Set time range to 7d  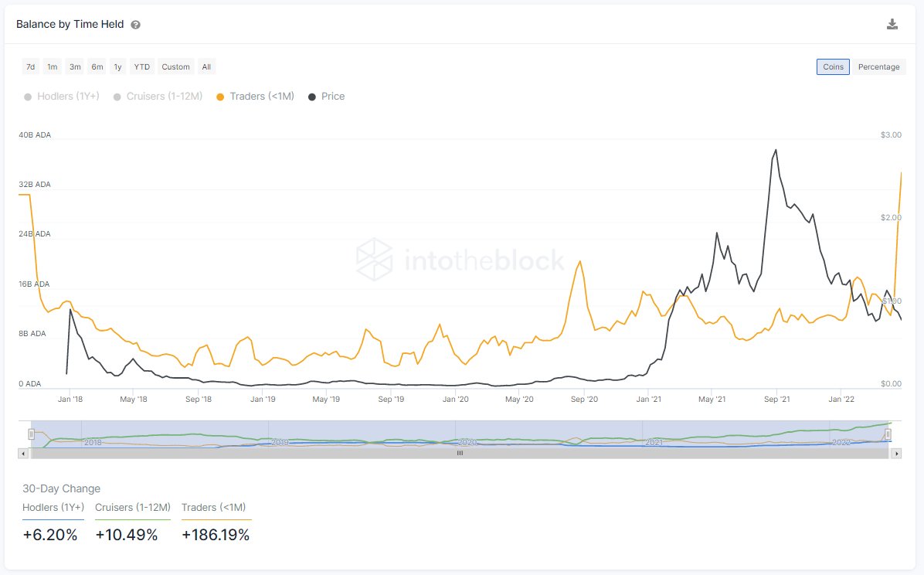coord(31,67)
